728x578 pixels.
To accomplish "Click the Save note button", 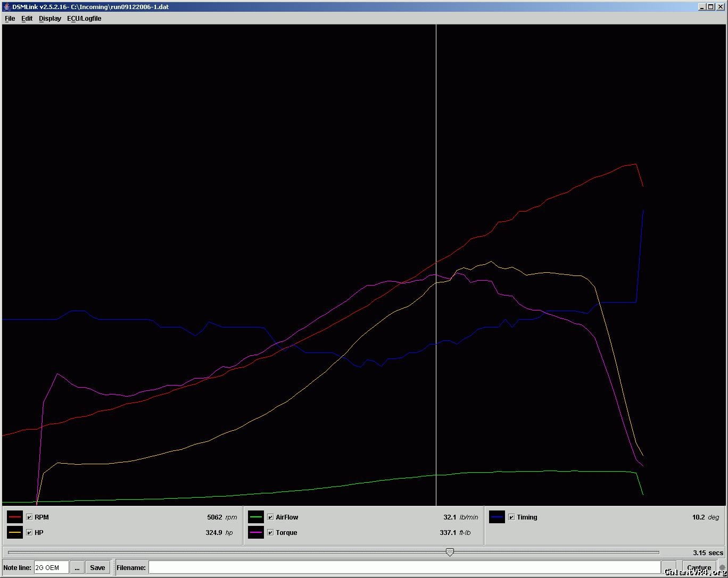I will (97, 567).
